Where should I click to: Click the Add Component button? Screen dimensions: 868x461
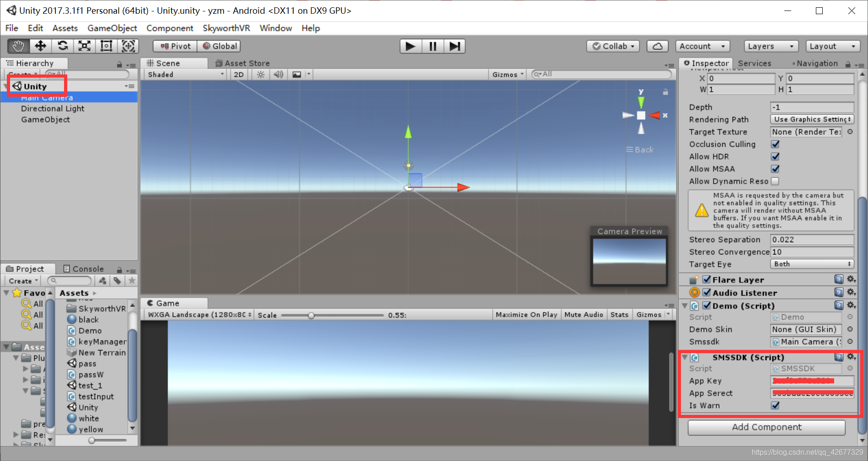[766, 427]
